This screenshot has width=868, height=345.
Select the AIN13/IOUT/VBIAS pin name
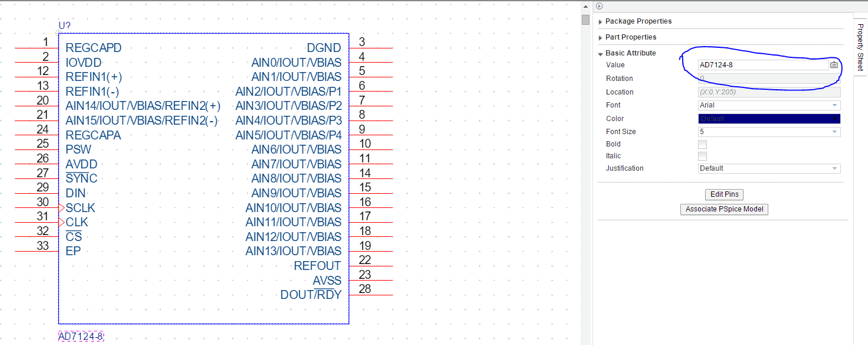pos(293,251)
